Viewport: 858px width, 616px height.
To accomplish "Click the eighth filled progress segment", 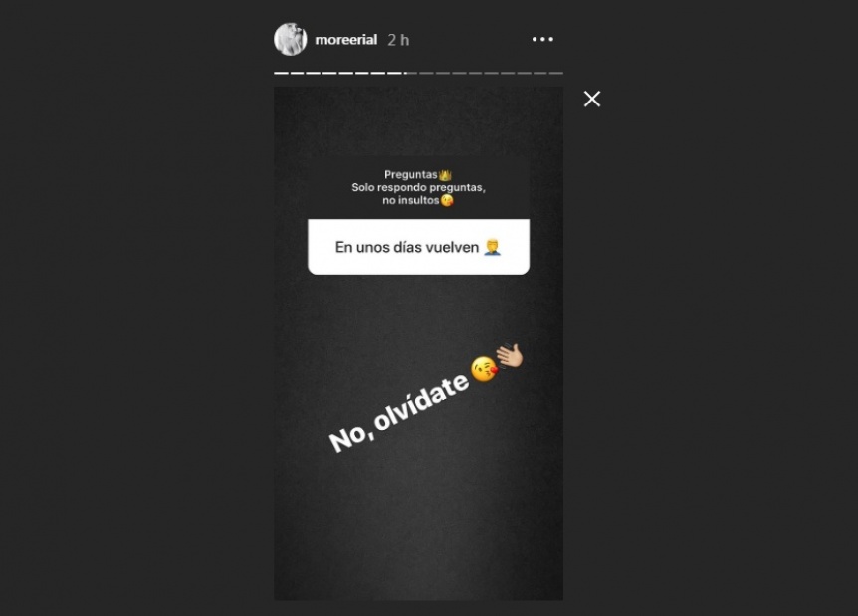I will click(394, 73).
